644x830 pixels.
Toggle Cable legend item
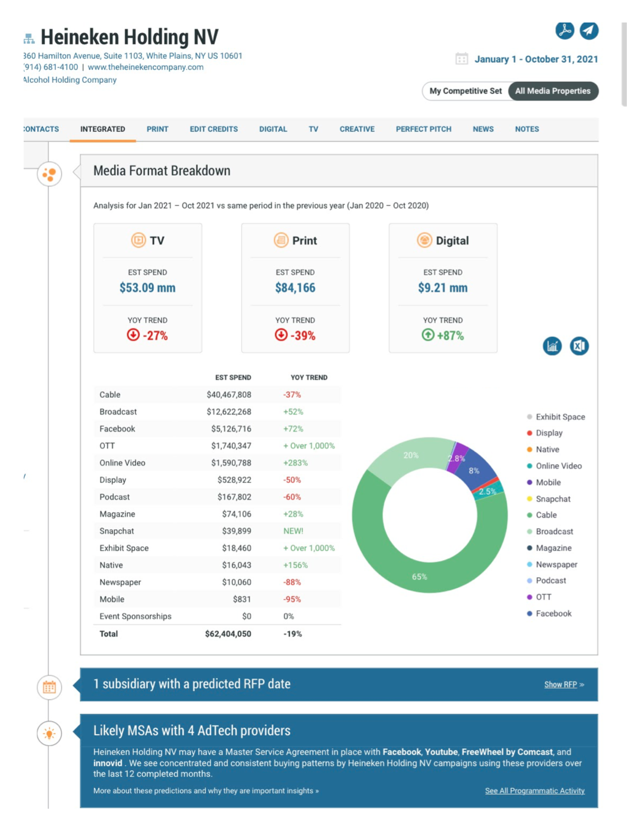pos(542,515)
